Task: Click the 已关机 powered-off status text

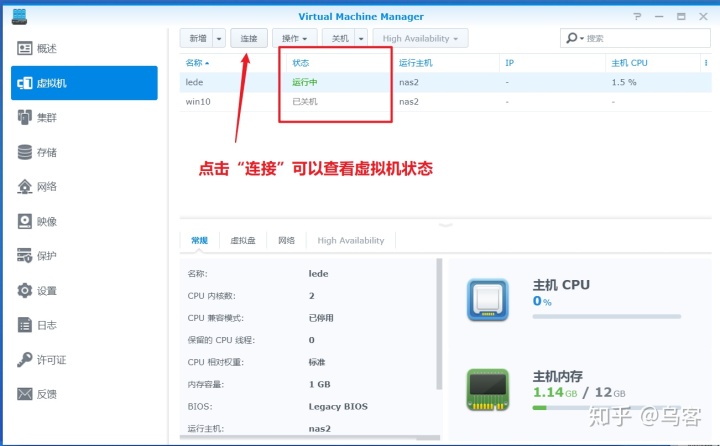Action: pyautogui.click(x=305, y=102)
